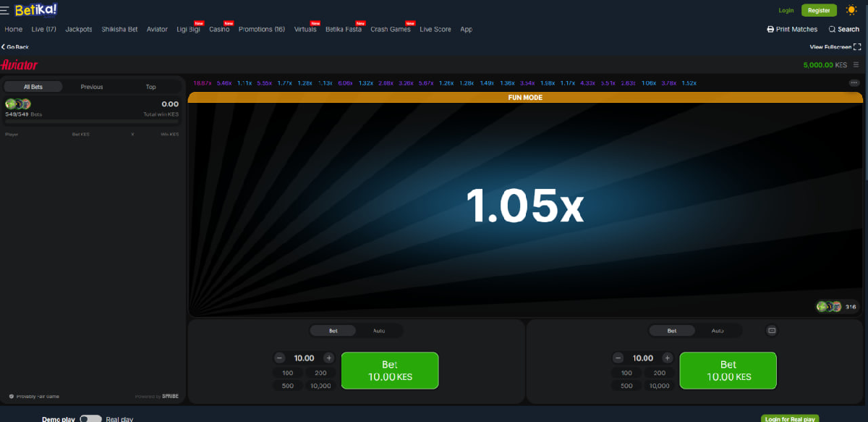Screen dimensions: 868x422
Task: Click the Login link at top
Action: point(786,10)
